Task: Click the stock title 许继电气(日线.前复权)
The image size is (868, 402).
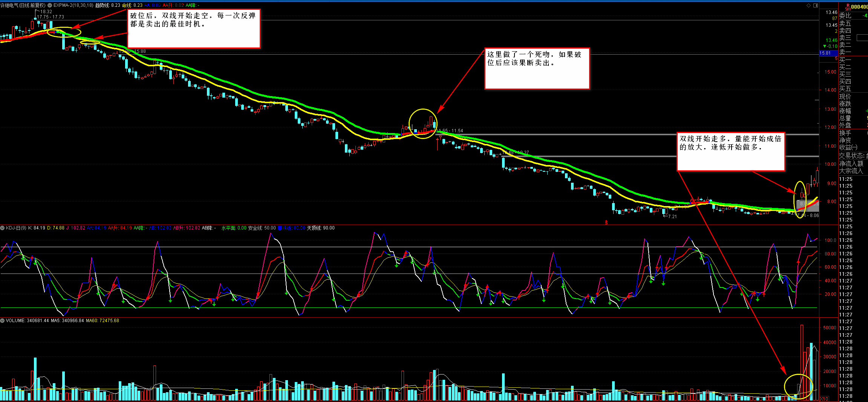Action: 23,5
